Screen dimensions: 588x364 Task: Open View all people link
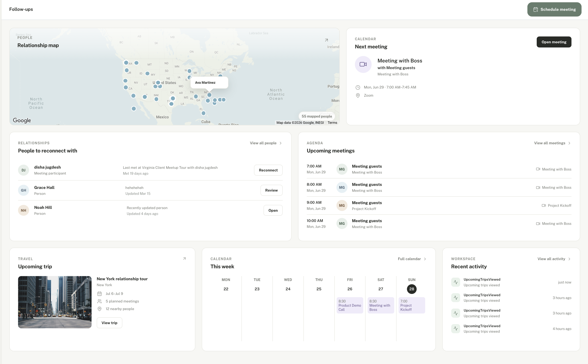tap(266, 143)
